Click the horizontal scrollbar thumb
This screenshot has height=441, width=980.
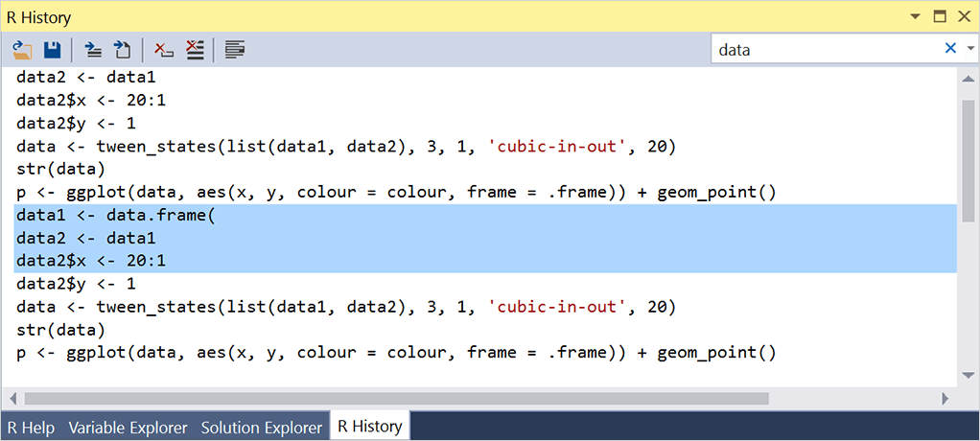point(396,398)
